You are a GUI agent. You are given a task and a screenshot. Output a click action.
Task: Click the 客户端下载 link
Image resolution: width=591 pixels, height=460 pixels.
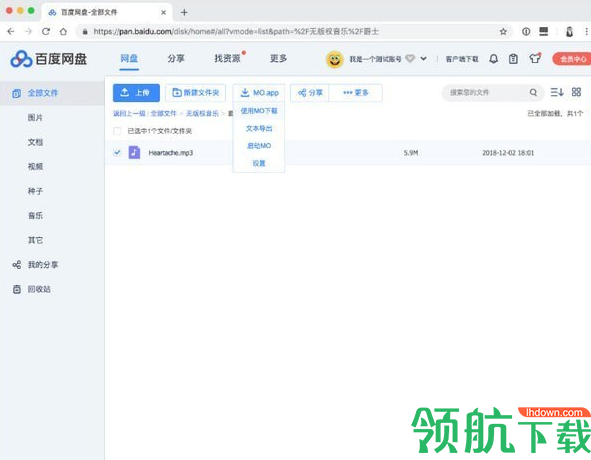462,59
